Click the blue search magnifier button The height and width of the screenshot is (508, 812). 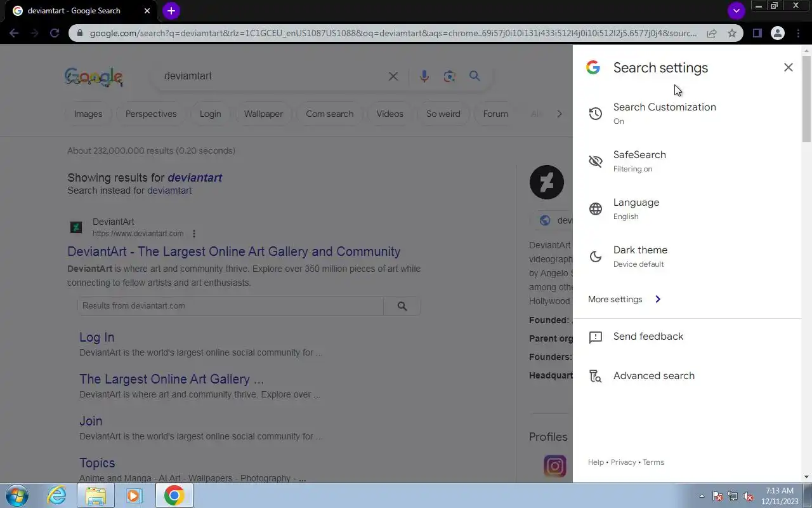pyautogui.click(x=475, y=76)
